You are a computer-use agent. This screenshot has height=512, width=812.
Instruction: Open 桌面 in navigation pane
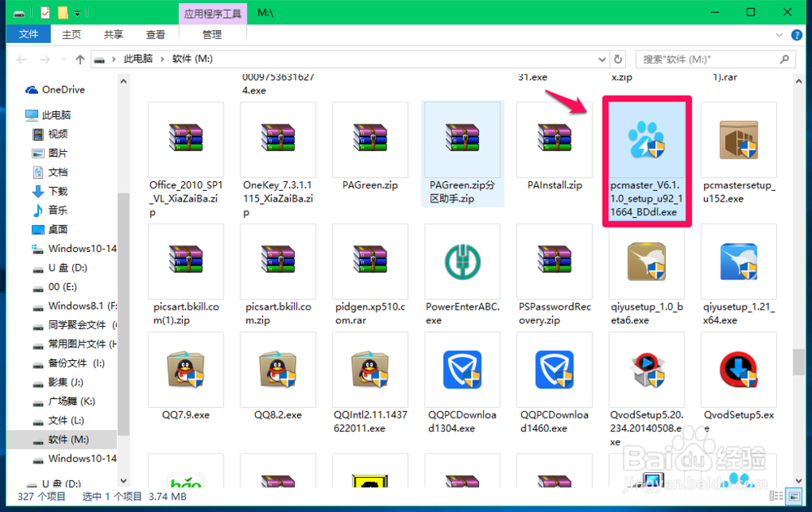(x=58, y=229)
